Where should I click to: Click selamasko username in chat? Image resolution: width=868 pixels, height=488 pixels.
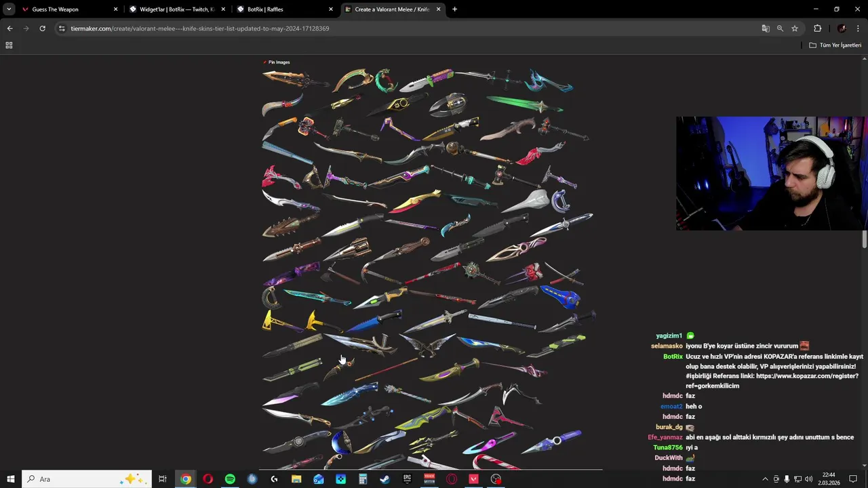pyautogui.click(x=667, y=346)
